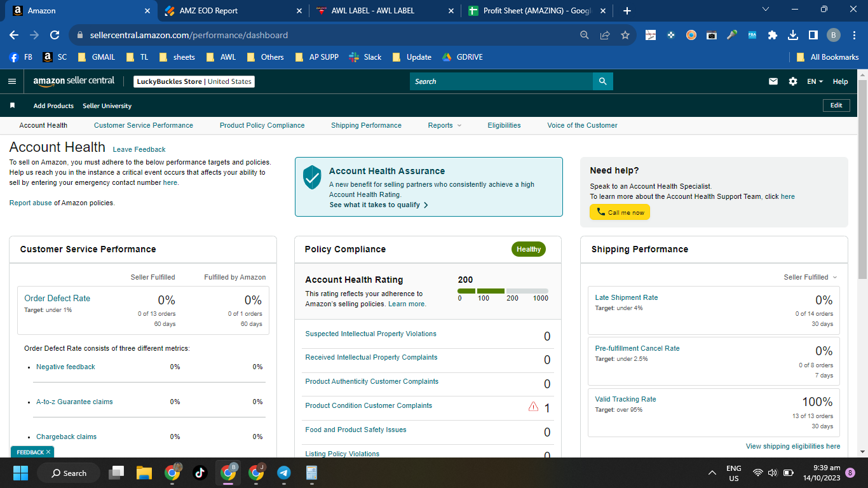The width and height of the screenshot is (868, 488).
Task: Expand See what it takes to qualify
Action: click(x=379, y=205)
